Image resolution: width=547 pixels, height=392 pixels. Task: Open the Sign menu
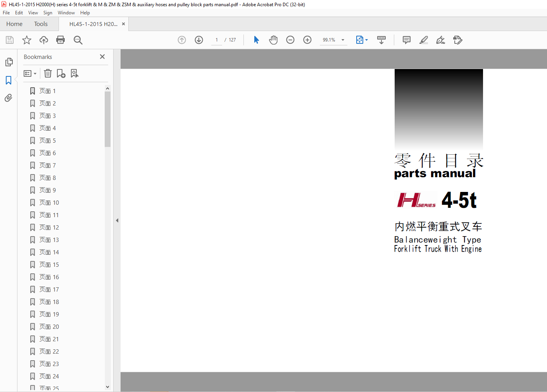pos(48,13)
